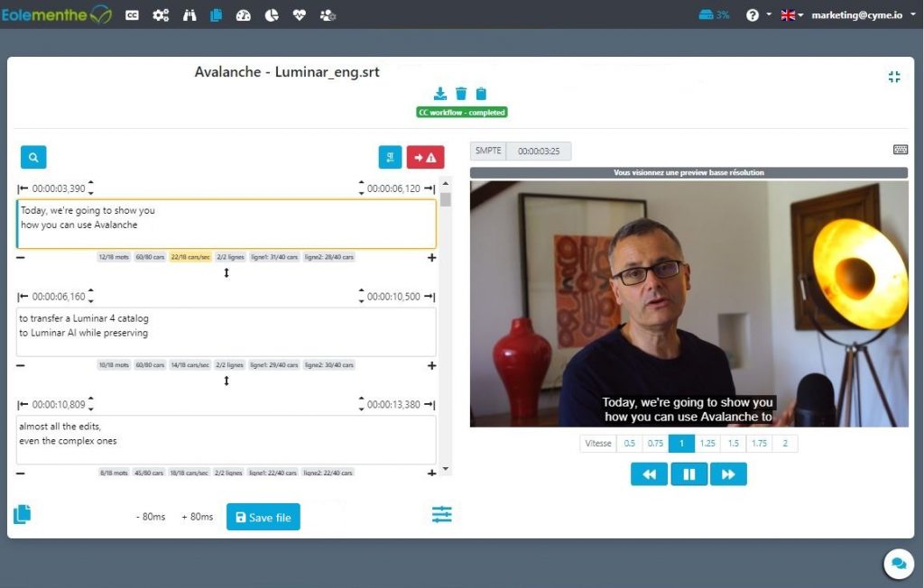Viewport: 924px width, 588px height.
Task: Pause the video playback
Action: pos(688,474)
